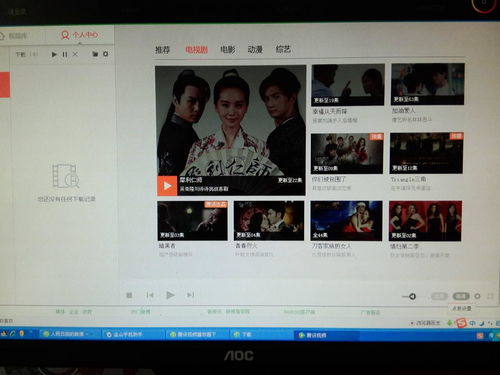Switch to the 综艺 category tab
The image size is (500, 375).
(283, 49)
